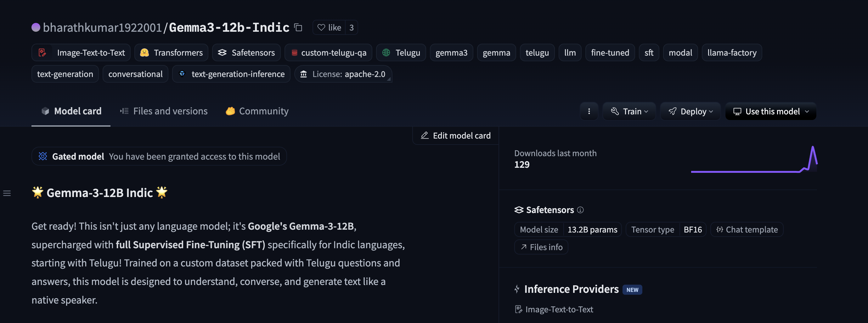The image size is (868, 323).
Task: Expand the Train dropdown
Action: coord(629,111)
